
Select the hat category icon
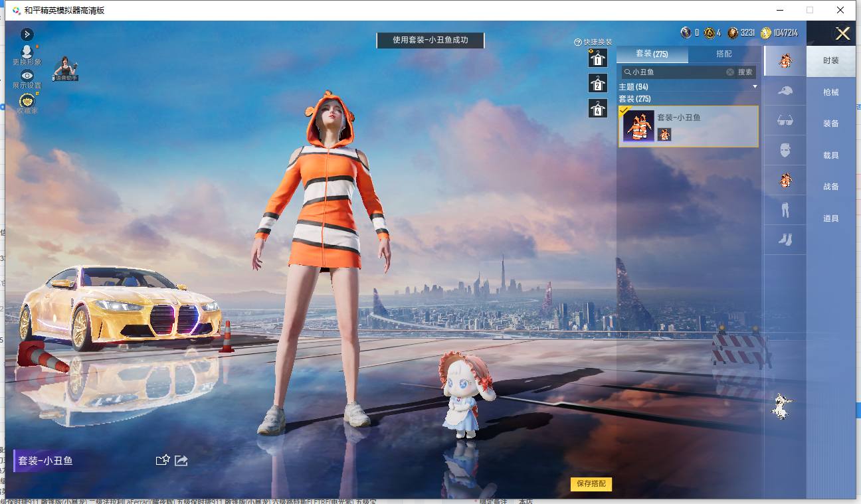tap(785, 90)
